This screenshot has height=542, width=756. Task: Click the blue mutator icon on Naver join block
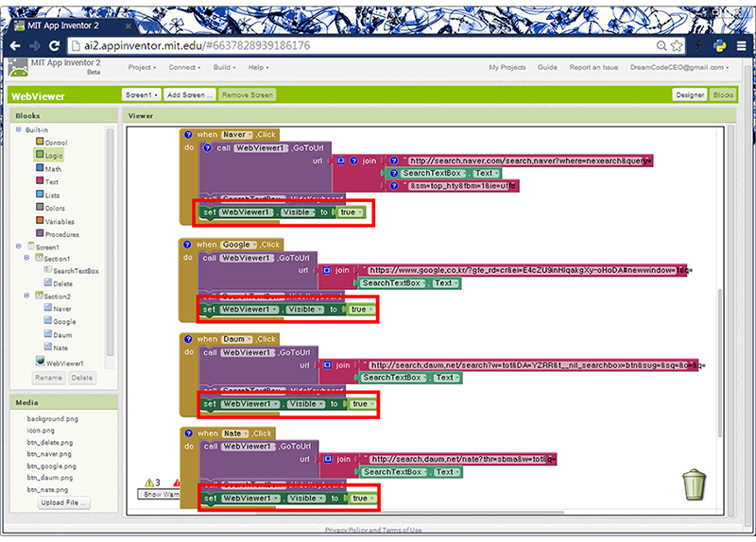341,161
